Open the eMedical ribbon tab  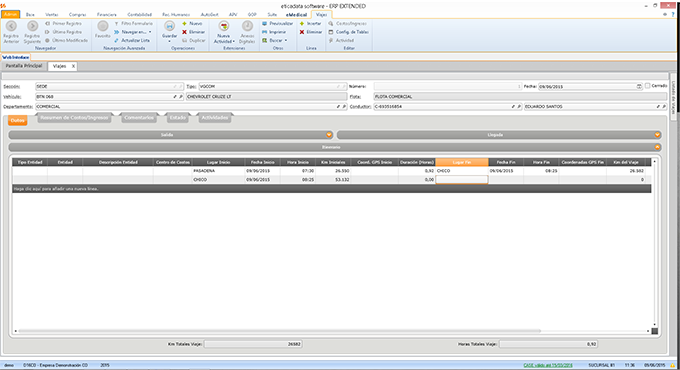pyautogui.click(x=296, y=15)
